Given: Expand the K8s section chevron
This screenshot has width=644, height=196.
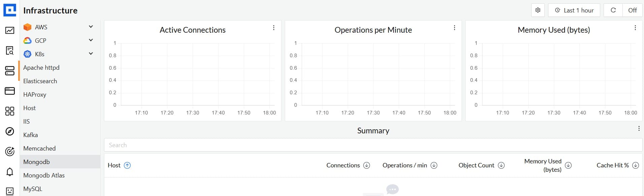Looking at the screenshot, I should [x=91, y=54].
